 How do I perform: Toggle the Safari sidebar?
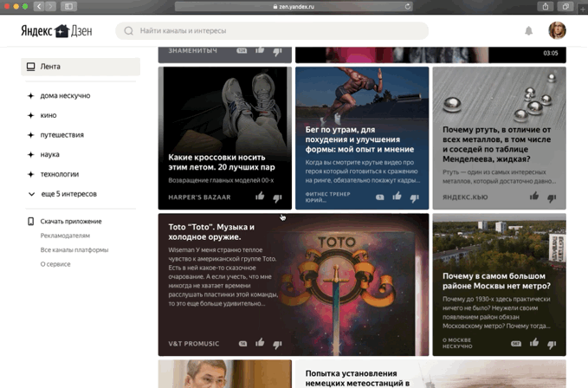pyautogui.click(x=68, y=6)
